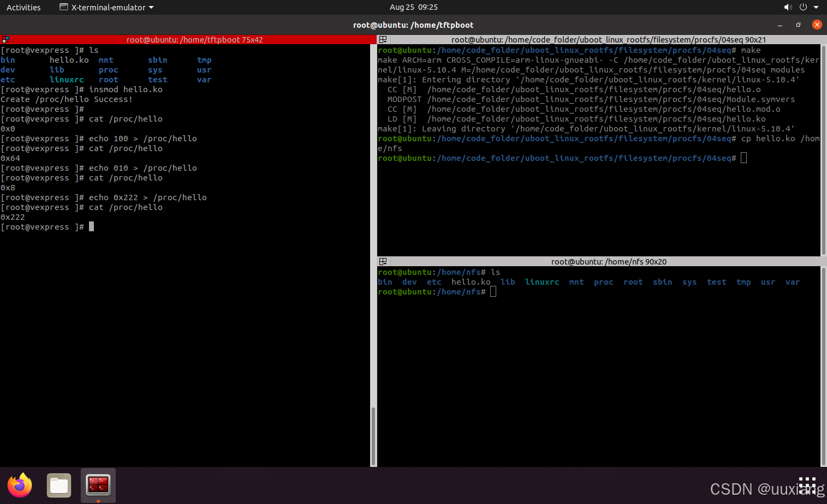Click 'hello.ko' in nfs terminal listing

tap(471, 282)
